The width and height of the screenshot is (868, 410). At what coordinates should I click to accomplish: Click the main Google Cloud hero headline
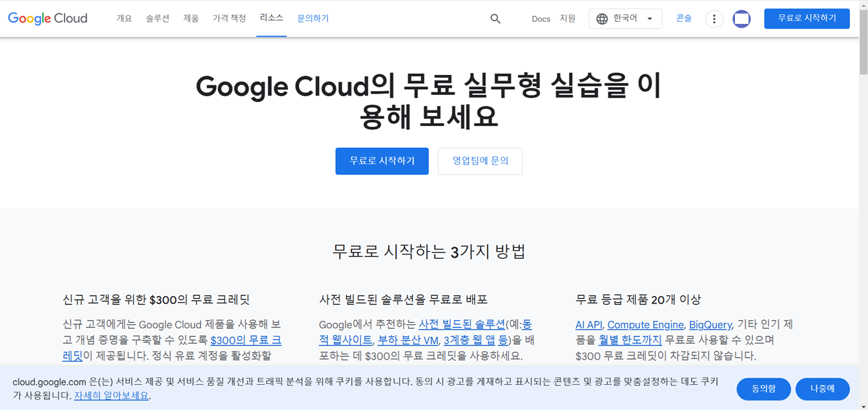[x=429, y=101]
